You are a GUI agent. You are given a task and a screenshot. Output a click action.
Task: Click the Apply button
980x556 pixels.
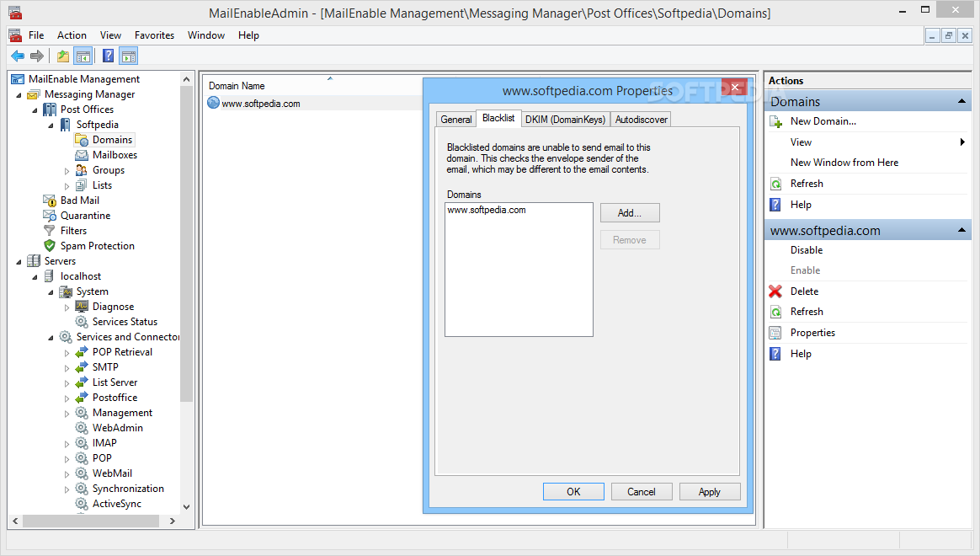(710, 492)
